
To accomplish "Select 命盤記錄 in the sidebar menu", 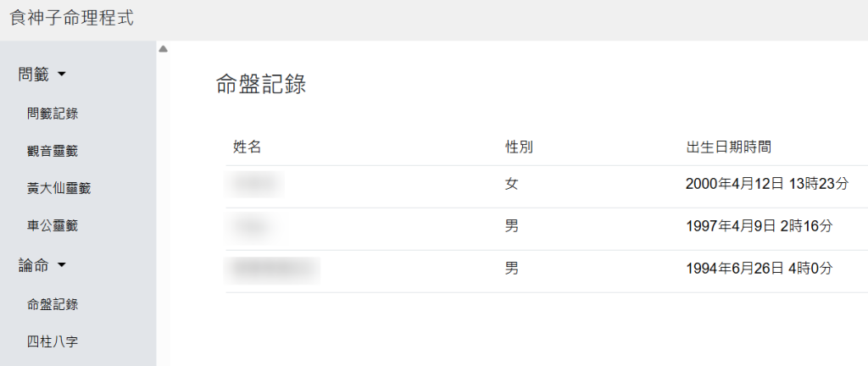I will [58, 303].
